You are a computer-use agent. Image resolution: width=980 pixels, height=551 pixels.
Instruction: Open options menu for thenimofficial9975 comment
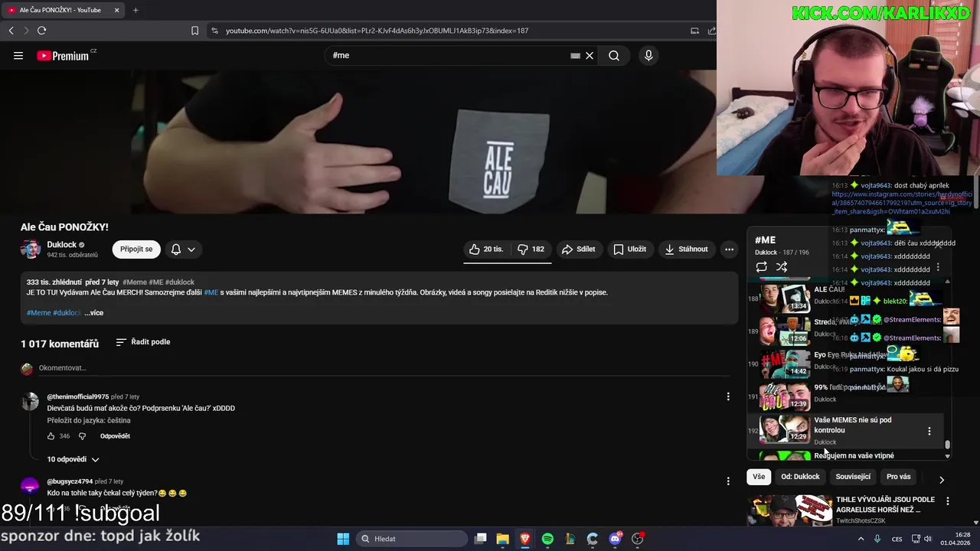[728, 396]
